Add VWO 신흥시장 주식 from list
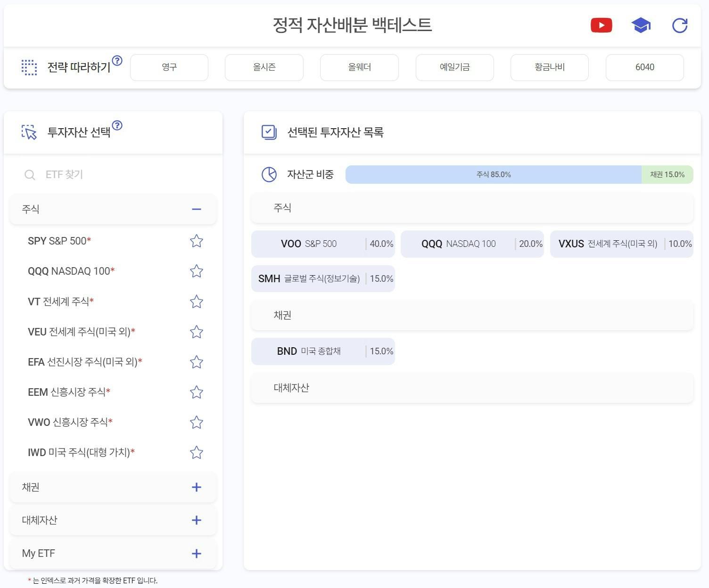 70,422
